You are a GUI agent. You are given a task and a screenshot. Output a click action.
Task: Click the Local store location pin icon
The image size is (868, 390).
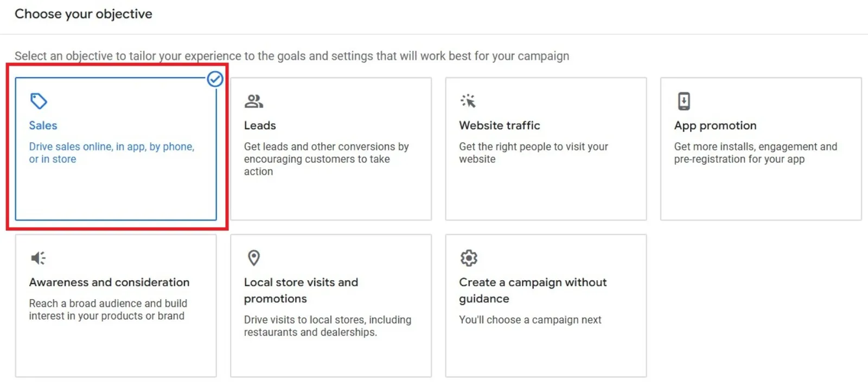coord(253,257)
